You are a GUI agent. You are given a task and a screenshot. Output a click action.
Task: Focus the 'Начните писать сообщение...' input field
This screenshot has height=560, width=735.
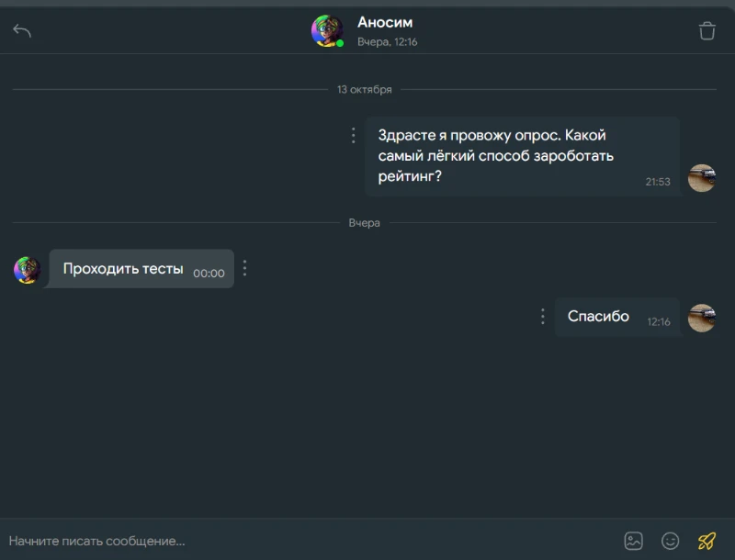click(x=310, y=541)
